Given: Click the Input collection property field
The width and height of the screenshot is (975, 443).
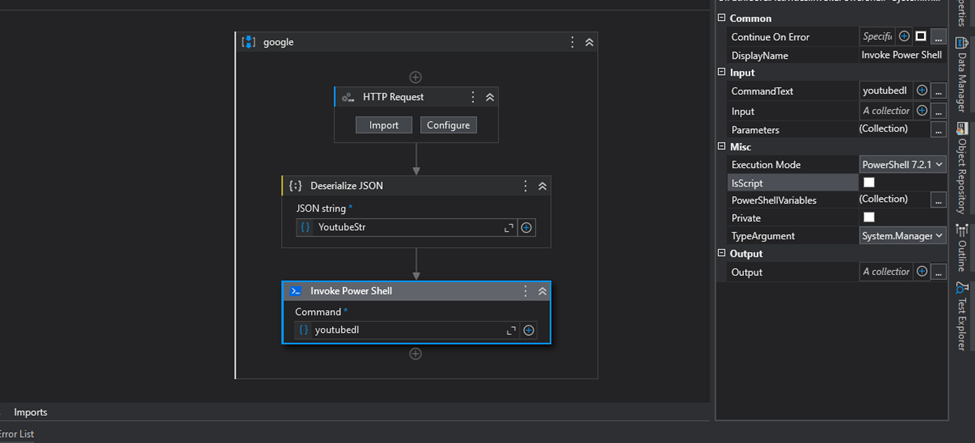Looking at the screenshot, I should [886, 111].
